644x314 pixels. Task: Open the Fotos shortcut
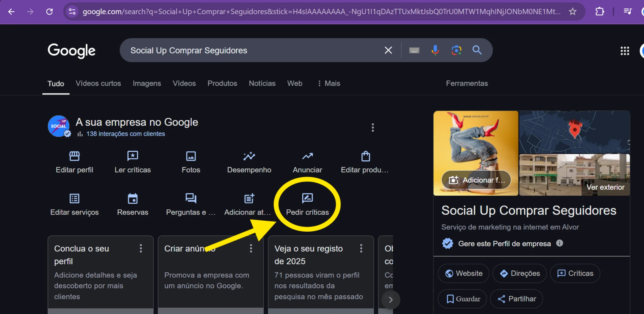(191, 162)
